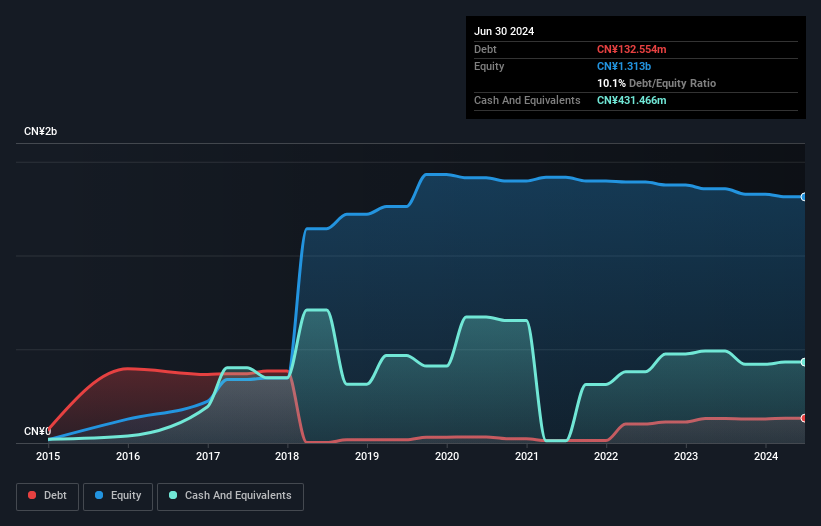Click the teal Cash And Equivalents legend dot

[173, 495]
